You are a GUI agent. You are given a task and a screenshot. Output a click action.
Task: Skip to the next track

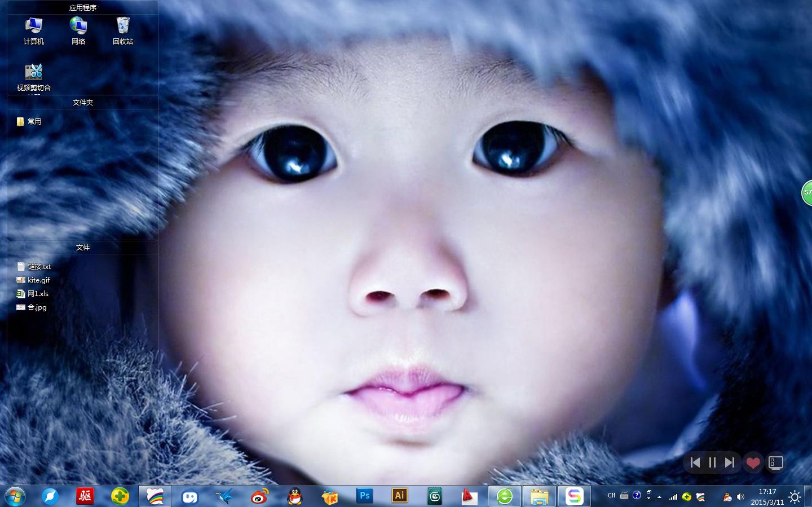point(730,462)
